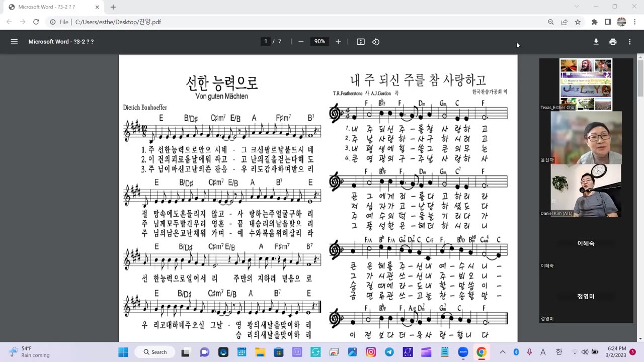Open Microsoft Store from the taskbar
This screenshot has height=362, width=644.
point(279,352)
